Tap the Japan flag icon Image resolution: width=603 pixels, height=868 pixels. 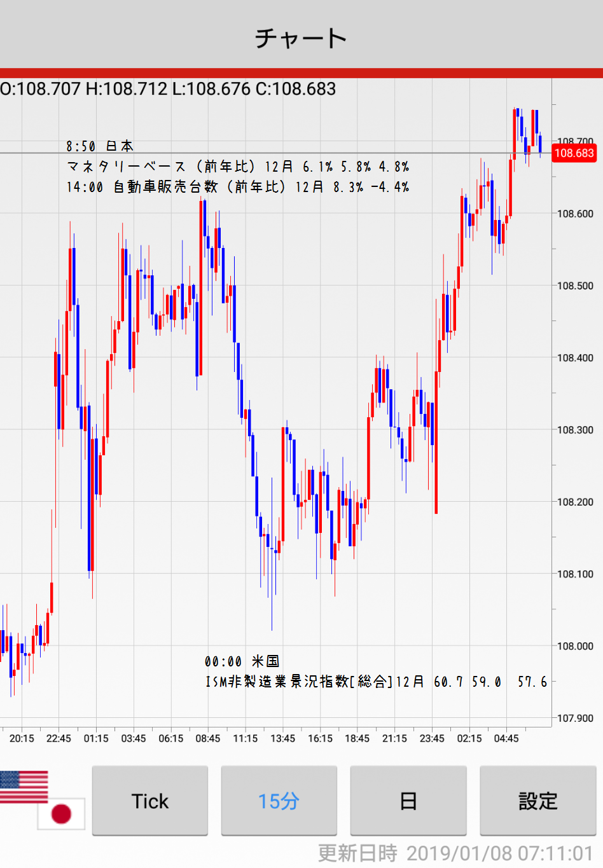[x=61, y=813]
